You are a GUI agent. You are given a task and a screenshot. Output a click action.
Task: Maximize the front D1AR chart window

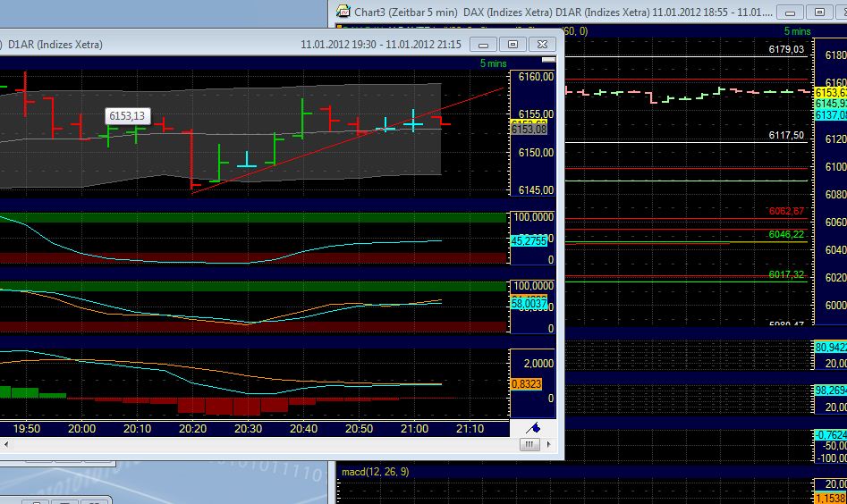(x=512, y=44)
